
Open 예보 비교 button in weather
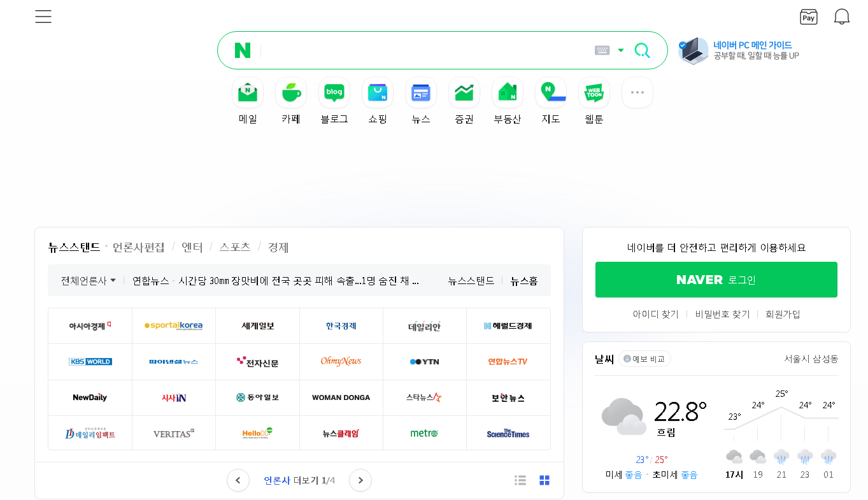pyautogui.click(x=644, y=359)
